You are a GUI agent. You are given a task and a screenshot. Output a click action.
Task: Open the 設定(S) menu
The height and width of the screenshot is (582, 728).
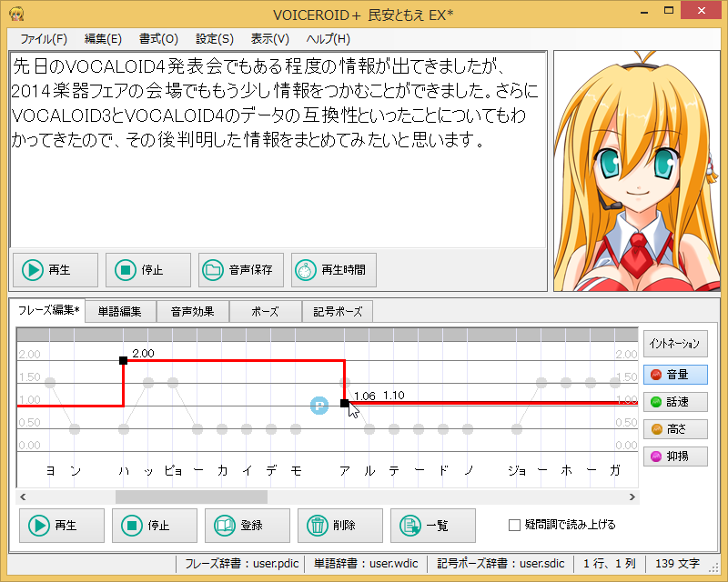click(215, 39)
